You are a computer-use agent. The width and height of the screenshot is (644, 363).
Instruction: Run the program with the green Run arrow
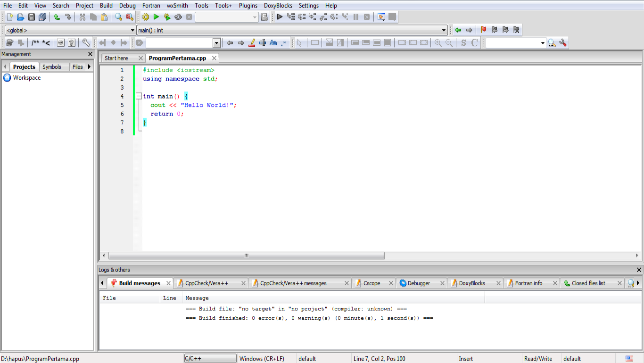point(157,16)
